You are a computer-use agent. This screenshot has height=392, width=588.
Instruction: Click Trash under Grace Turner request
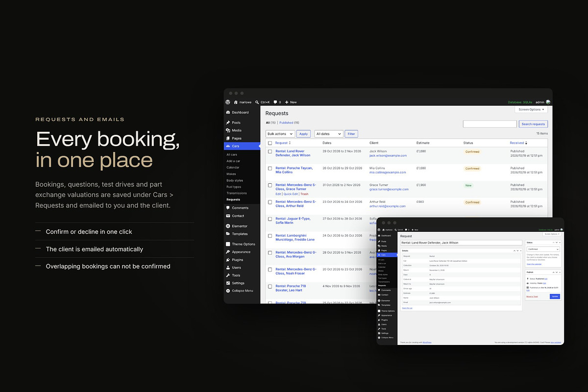coord(304,194)
